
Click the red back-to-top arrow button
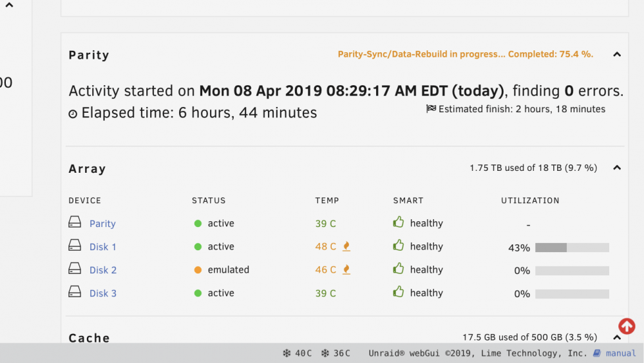point(627,326)
